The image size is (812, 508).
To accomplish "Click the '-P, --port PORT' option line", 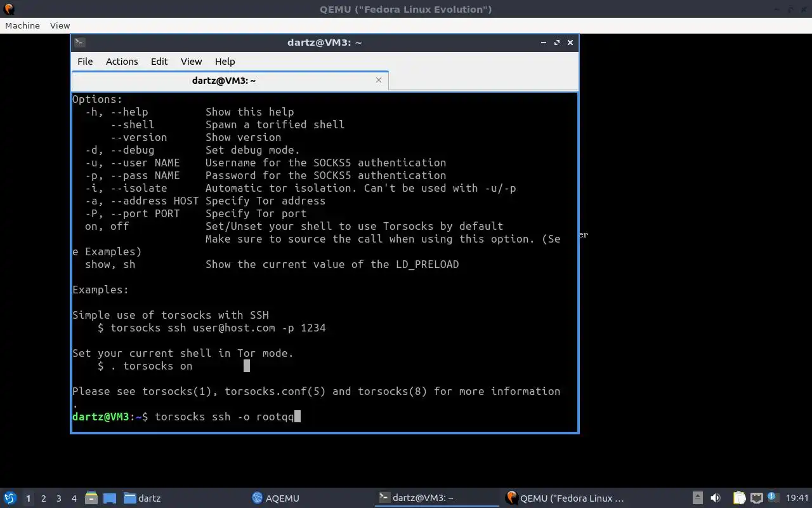I will [x=196, y=213].
